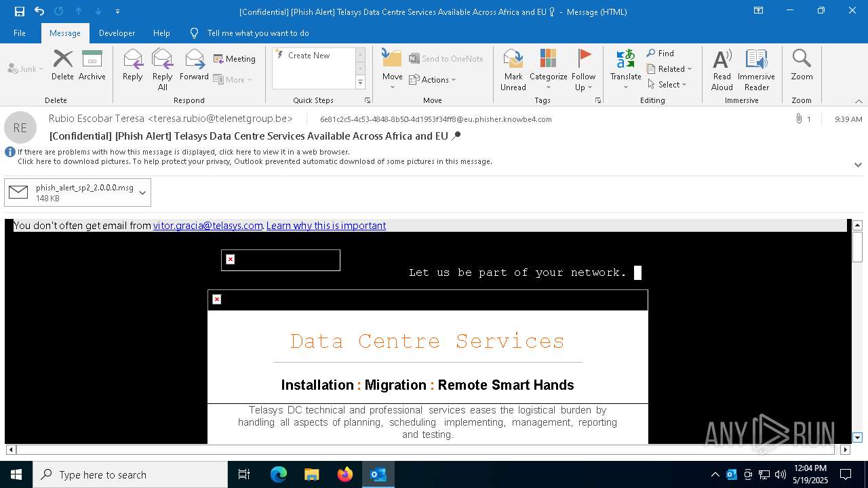The height and width of the screenshot is (488, 868).
Task: Open the Quick Steps dialog launcher
Action: coord(368,100)
